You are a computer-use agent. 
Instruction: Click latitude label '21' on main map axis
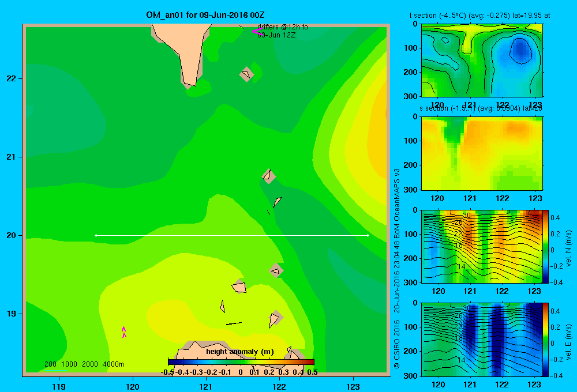[11, 157]
